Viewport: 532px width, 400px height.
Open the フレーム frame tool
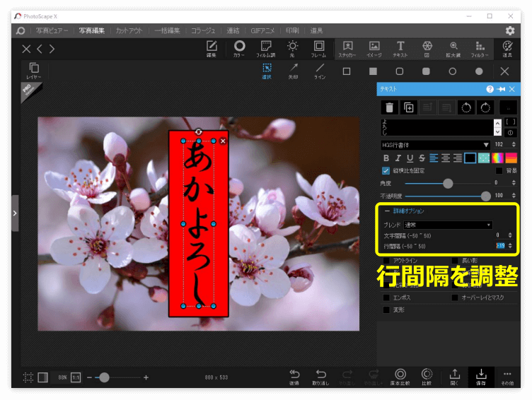point(318,49)
